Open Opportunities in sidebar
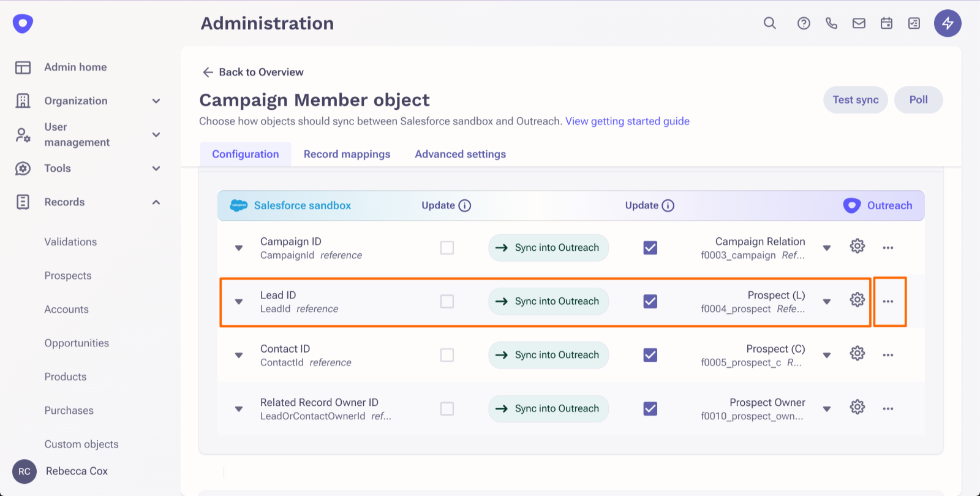Image resolution: width=980 pixels, height=496 pixels. coord(77,343)
